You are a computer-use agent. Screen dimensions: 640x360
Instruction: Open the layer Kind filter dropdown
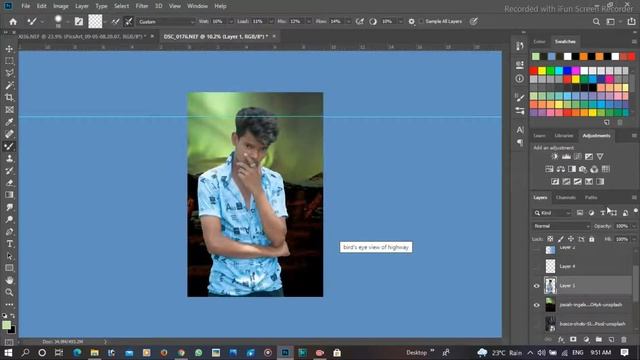pos(553,213)
